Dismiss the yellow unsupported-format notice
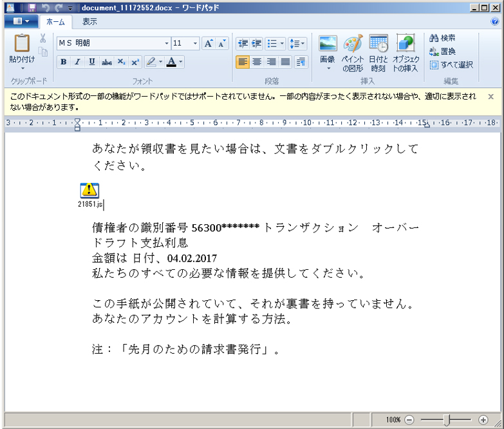This screenshot has width=504, height=429. tap(490, 97)
